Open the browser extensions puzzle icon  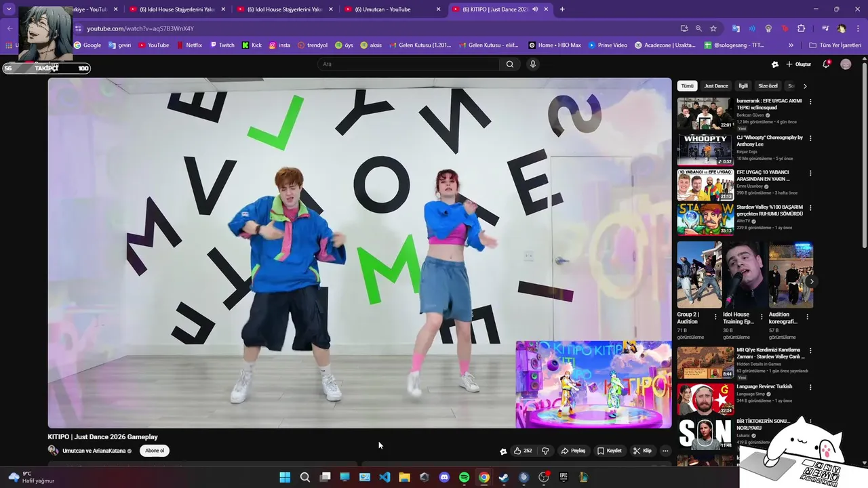click(801, 28)
